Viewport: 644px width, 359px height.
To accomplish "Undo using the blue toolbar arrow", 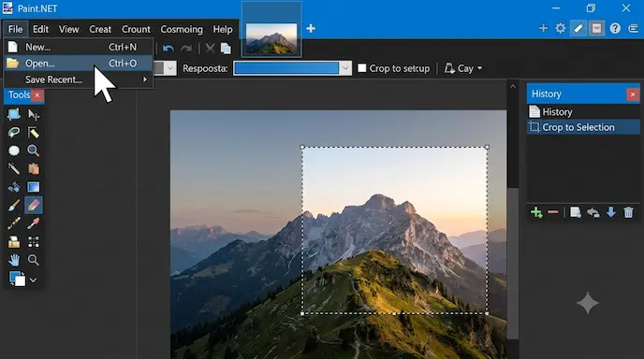I will click(168, 49).
